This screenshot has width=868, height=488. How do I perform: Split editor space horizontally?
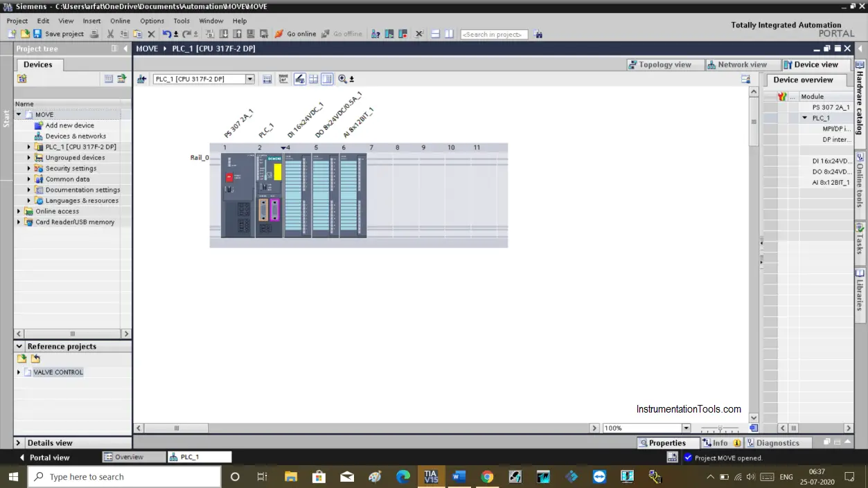[x=434, y=34]
